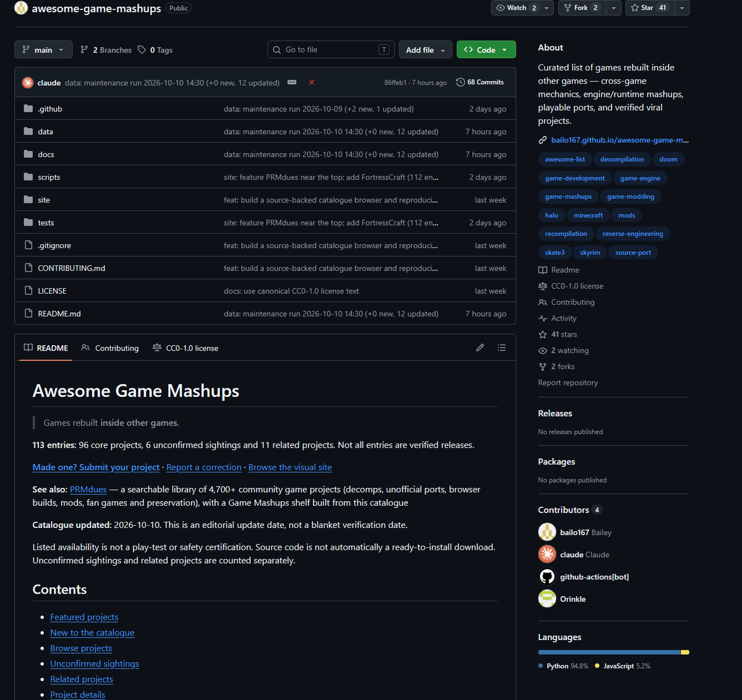
Task: View the 0 Tags list
Action: [155, 50]
